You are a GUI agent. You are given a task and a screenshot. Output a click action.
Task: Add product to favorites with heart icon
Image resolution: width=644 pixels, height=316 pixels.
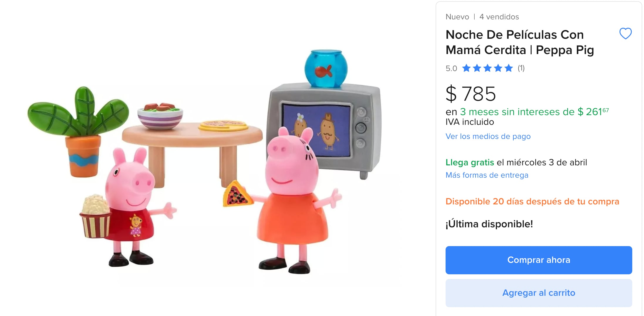625,33
